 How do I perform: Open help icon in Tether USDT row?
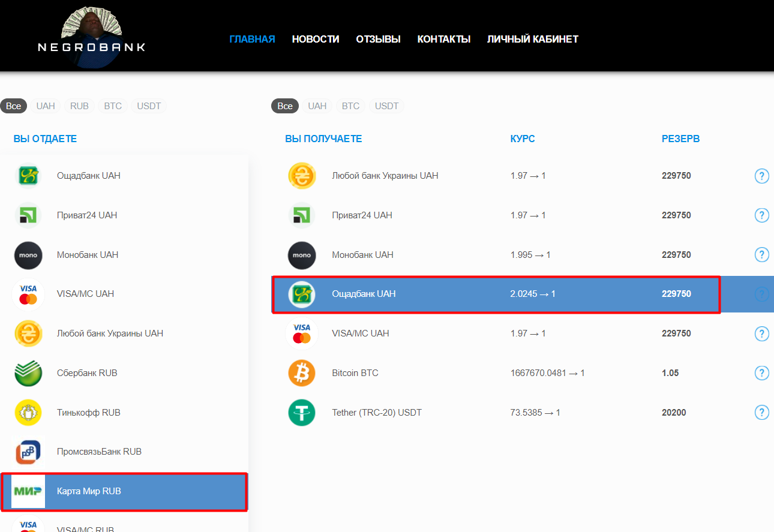[761, 413]
